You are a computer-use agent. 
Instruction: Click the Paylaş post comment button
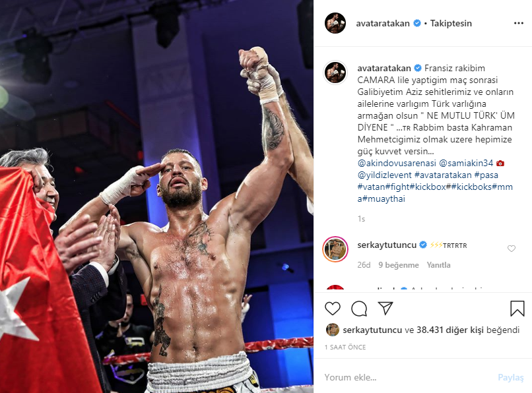511,377
